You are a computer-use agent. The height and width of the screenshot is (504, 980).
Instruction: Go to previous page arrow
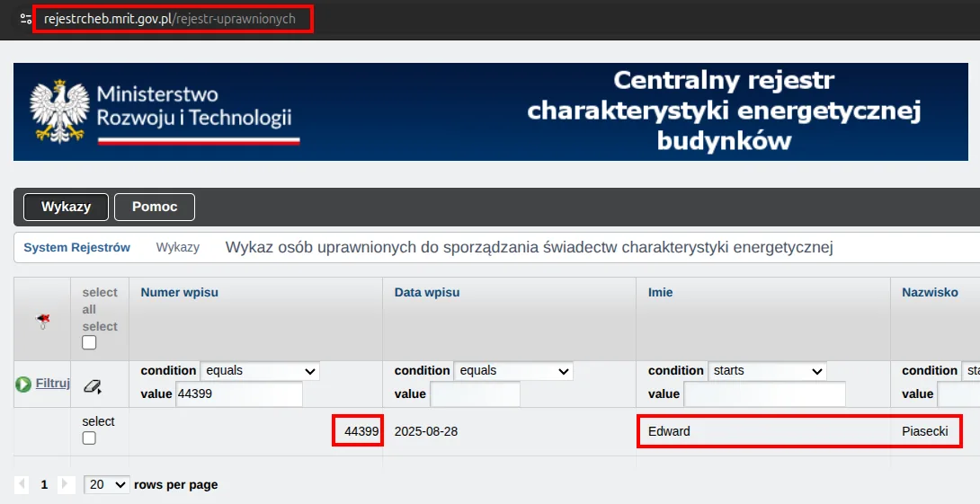click(22, 484)
